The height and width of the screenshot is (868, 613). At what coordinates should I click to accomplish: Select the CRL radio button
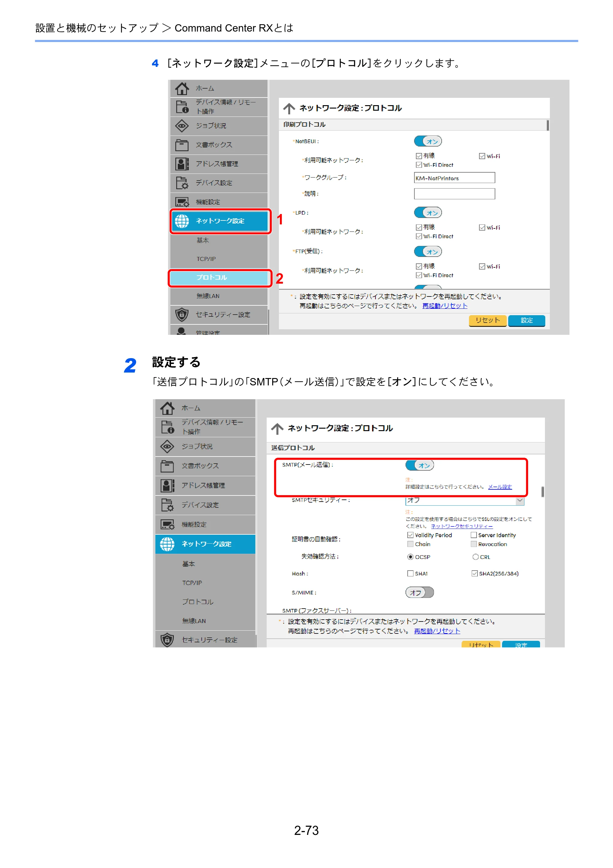tap(476, 557)
